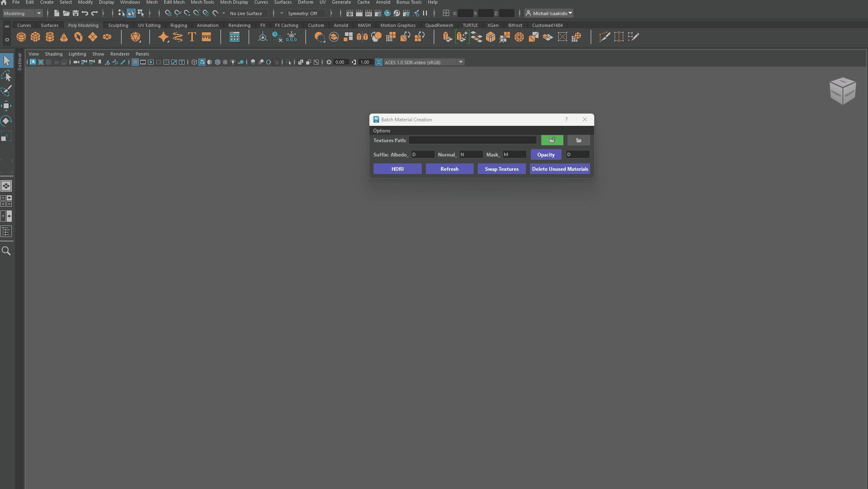Viewport: 868px width, 489px height.
Task: Toggle viewport wireframe shading mode
Action: [x=195, y=62]
